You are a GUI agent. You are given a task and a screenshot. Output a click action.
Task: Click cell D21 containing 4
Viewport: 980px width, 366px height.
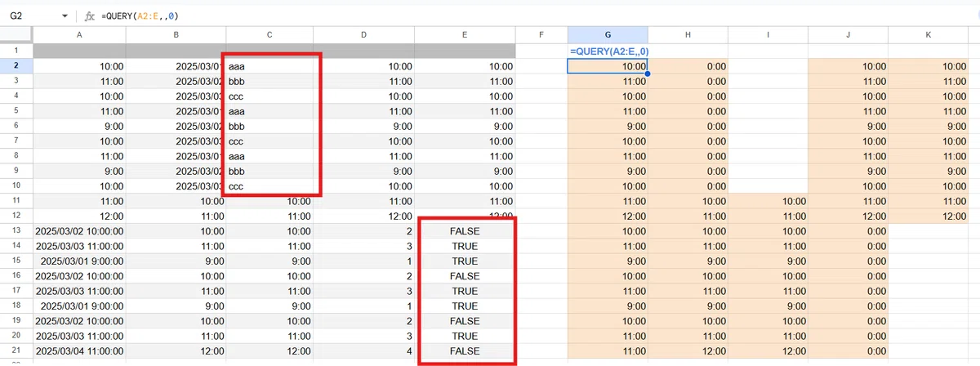click(x=364, y=351)
